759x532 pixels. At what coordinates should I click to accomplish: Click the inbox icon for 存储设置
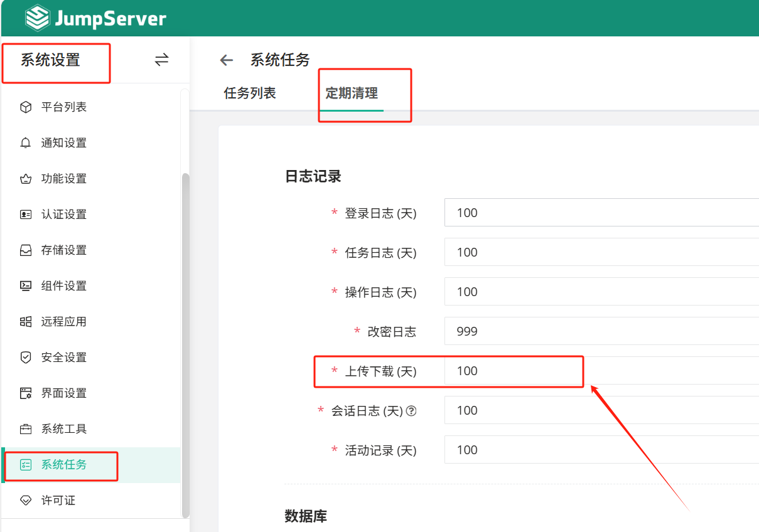click(x=26, y=250)
